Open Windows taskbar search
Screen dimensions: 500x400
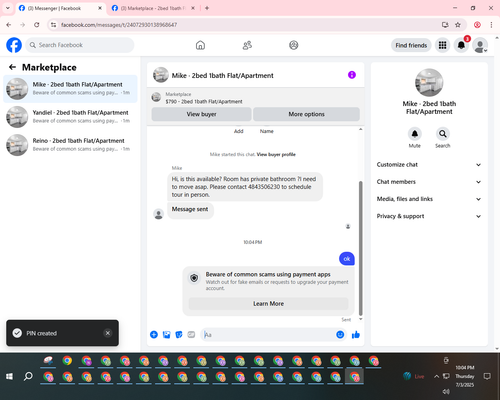point(28,376)
